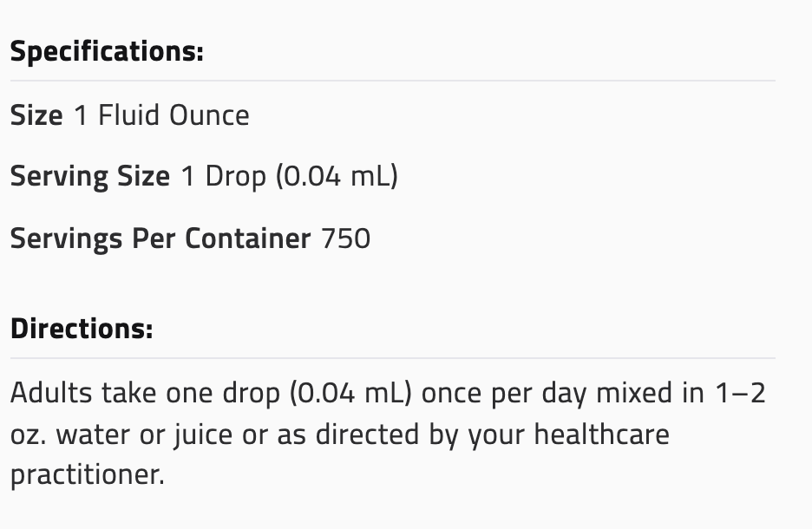Click the Directions heading

tap(82, 329)
